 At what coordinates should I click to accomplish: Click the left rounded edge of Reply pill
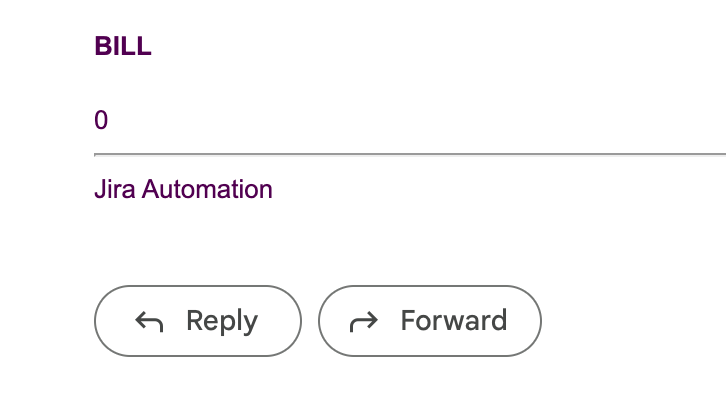104,321
